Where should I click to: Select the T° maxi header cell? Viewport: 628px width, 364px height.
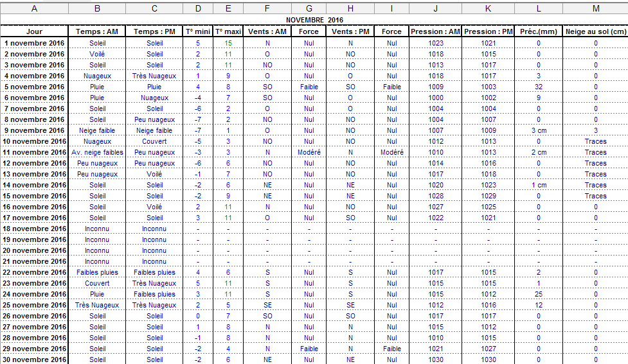click(228, 31)
